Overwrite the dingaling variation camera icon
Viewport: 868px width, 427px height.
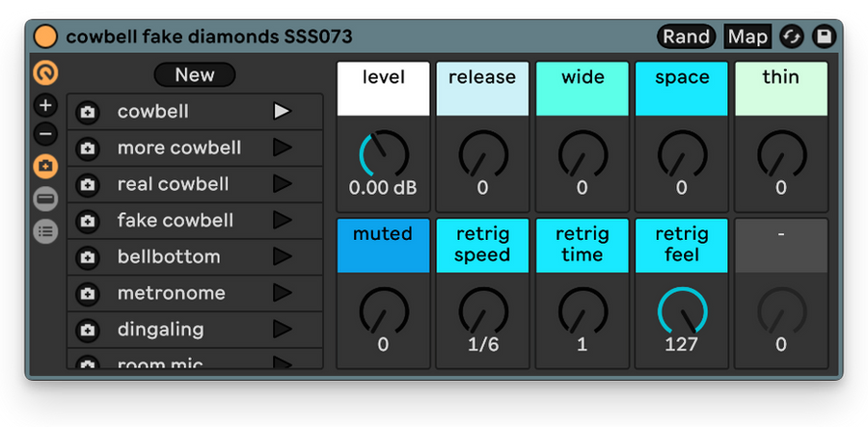click(87, 331)
